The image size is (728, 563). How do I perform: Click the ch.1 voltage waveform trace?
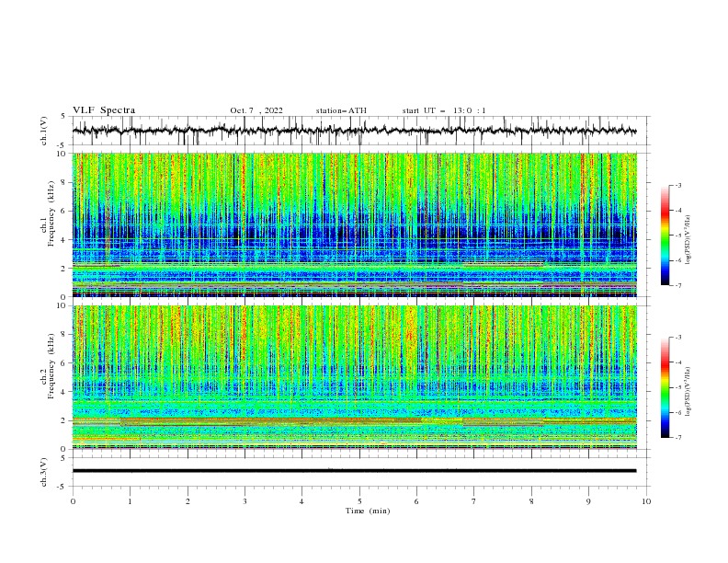tap(354, 131)
